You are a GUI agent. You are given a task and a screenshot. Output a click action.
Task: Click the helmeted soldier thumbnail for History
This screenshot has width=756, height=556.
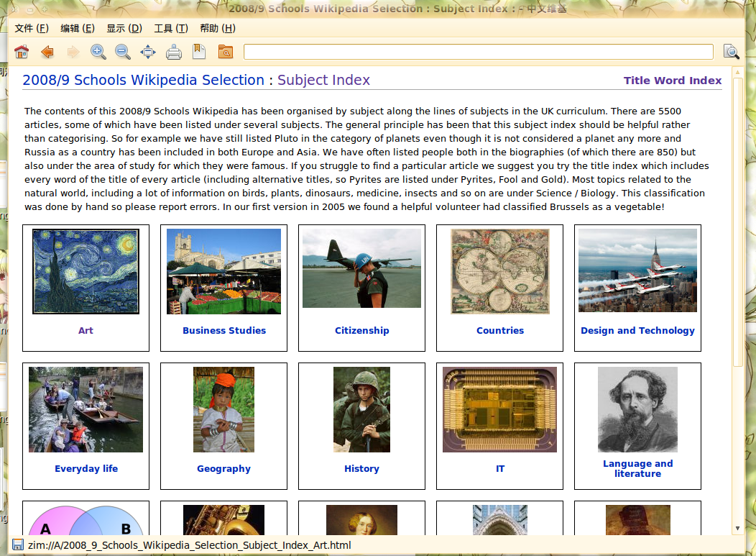tap(361, 409)
